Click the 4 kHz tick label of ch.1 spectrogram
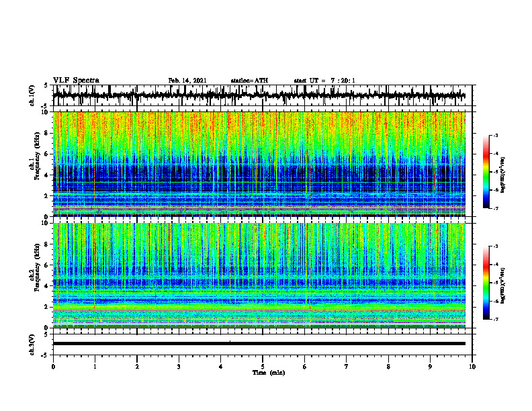The width and height of the screenshot is (532, 411). click(x=47, y=175)
